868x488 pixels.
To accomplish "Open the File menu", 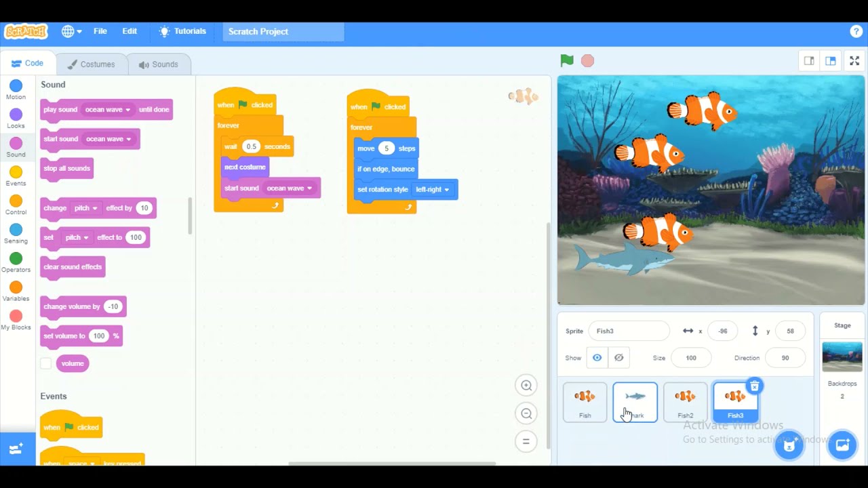I will pyautogui.click(x=100, y=31).
